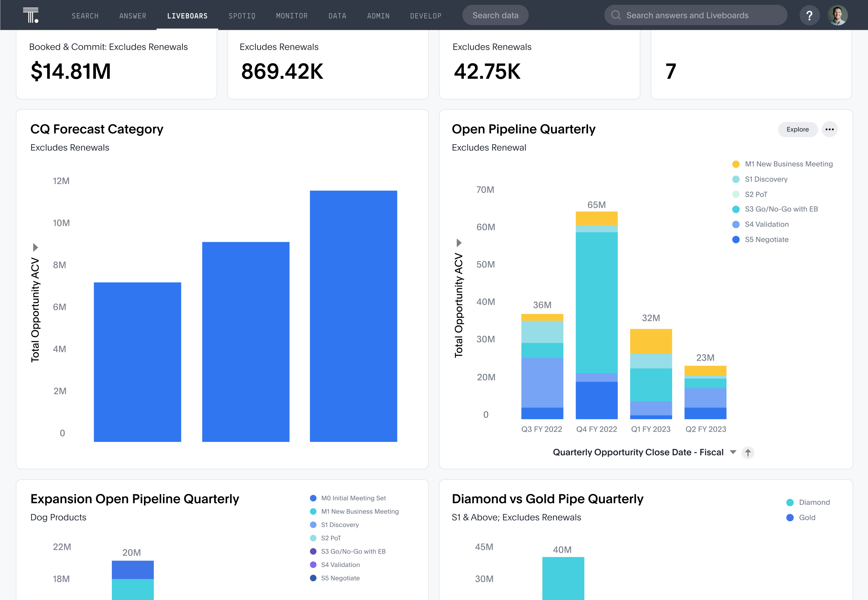Toggle M1 New Business Meeting legend visibility
Image resolution: width=868 pixels, height=600 pixels.
(785, 164)
